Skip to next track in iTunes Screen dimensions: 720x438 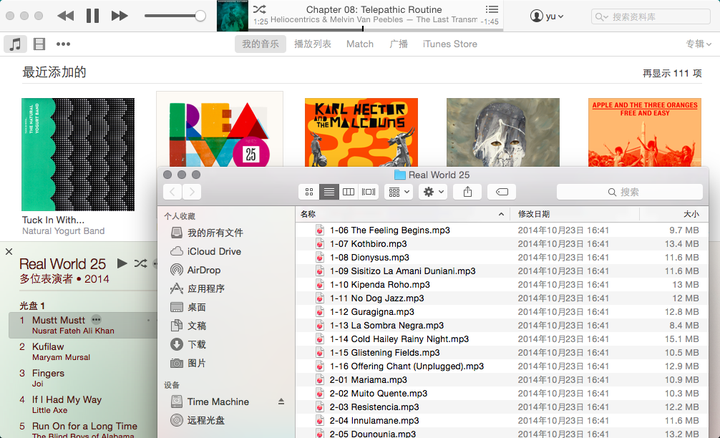(x=119, y=16)
